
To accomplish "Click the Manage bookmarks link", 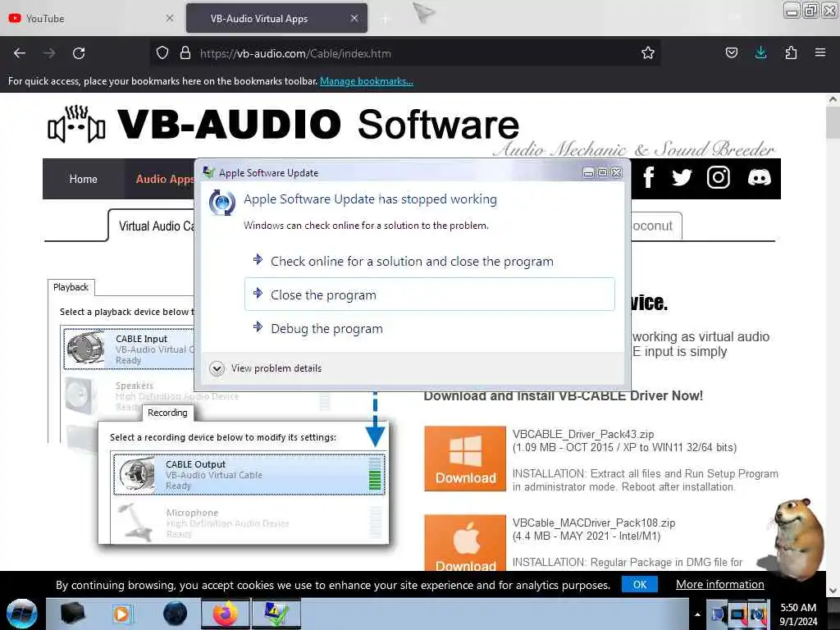I will [x=367, y=81].
